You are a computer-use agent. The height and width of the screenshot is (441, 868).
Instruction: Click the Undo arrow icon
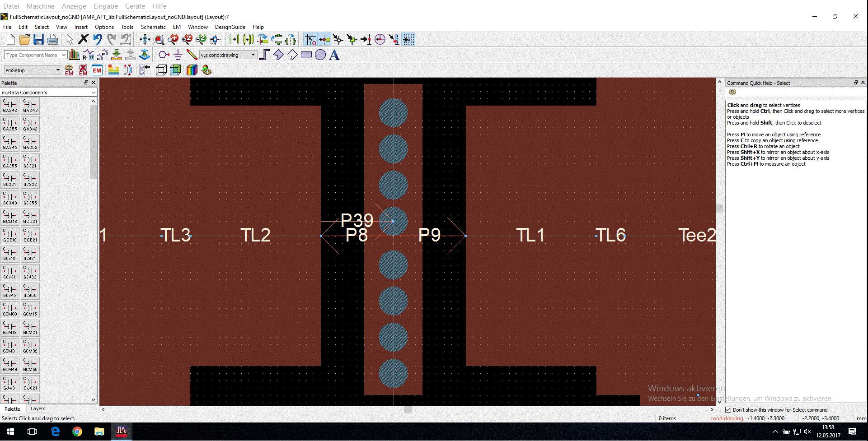coord(97,40)
